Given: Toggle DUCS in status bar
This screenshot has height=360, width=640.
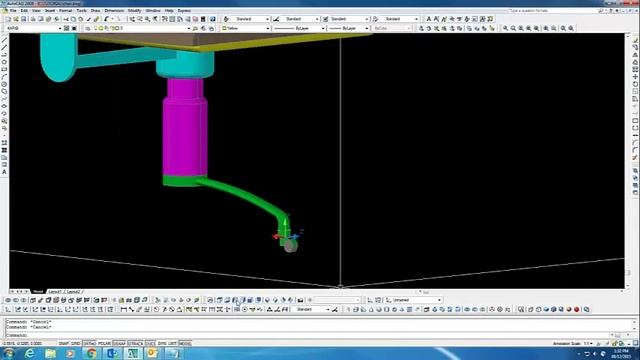Looking at the screenshot, I should 150,344.
